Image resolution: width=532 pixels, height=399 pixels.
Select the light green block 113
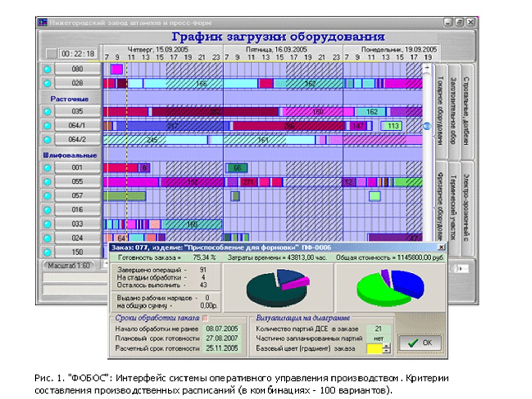pos(392,126)
